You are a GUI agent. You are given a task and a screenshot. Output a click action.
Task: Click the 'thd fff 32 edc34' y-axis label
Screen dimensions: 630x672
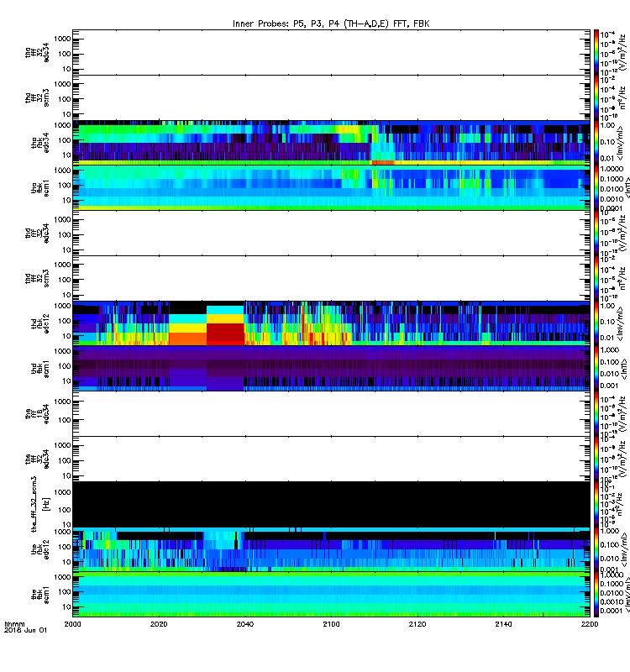click(x=37, y=234)
